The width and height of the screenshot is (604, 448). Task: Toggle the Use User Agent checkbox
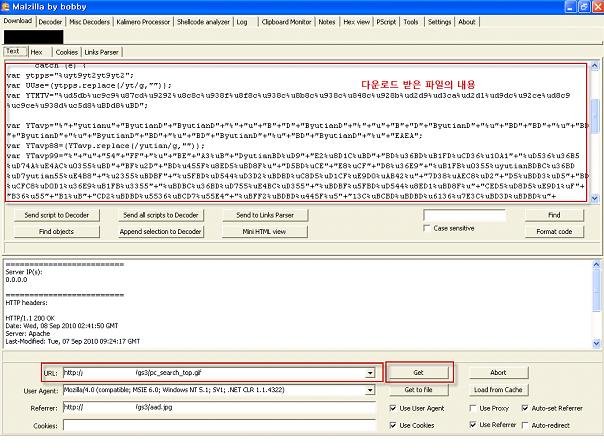[x=393, y=408]
